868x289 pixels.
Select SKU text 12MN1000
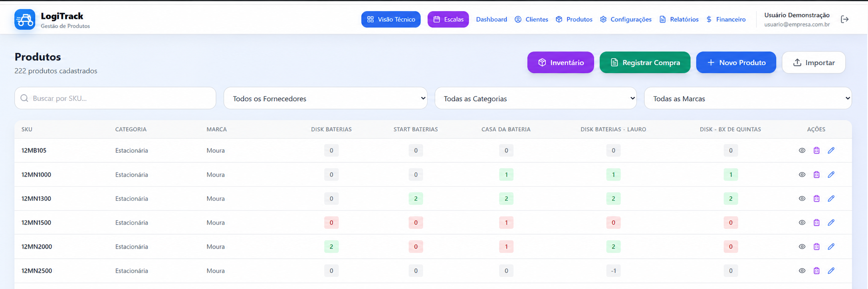tap(36, 175)
